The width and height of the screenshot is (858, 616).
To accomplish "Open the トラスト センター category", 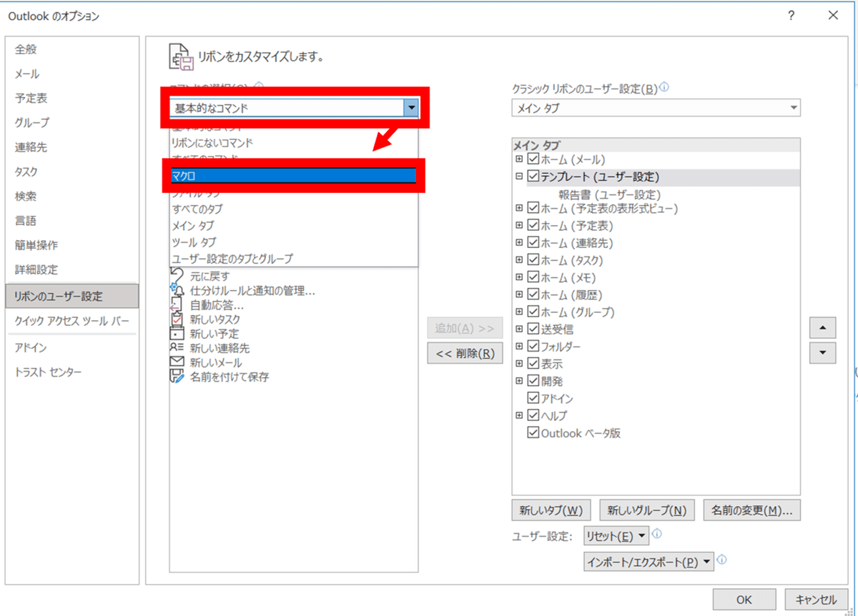I will [x=71, y=372].
